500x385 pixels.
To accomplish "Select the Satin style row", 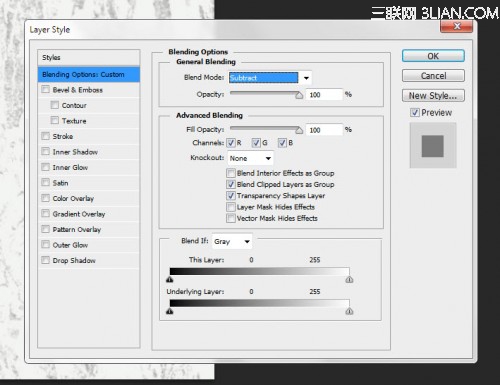I will click(89, 183).
